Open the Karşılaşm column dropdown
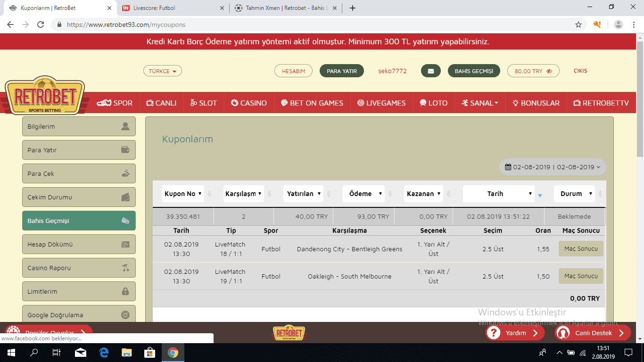644x362 pixels. click(243, 194)
